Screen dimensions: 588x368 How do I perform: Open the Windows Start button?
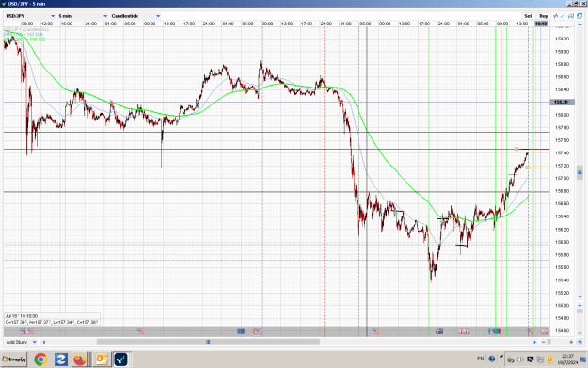click(14, 360)
